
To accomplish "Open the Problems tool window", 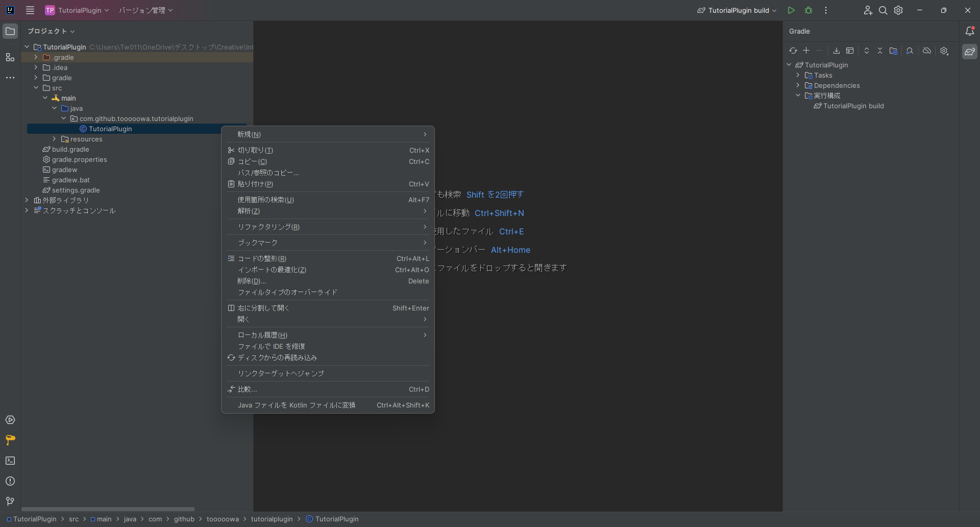I will click(10, 481).
